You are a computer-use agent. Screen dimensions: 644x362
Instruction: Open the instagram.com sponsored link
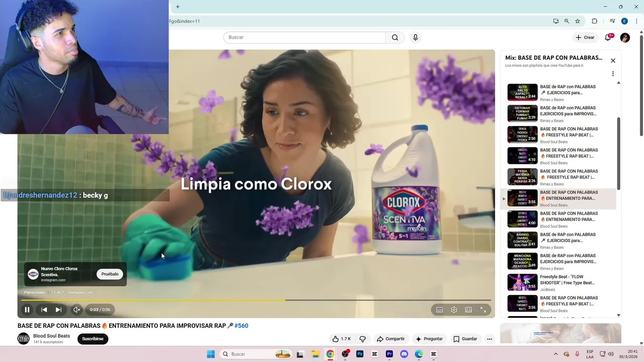tap(80, 292)
